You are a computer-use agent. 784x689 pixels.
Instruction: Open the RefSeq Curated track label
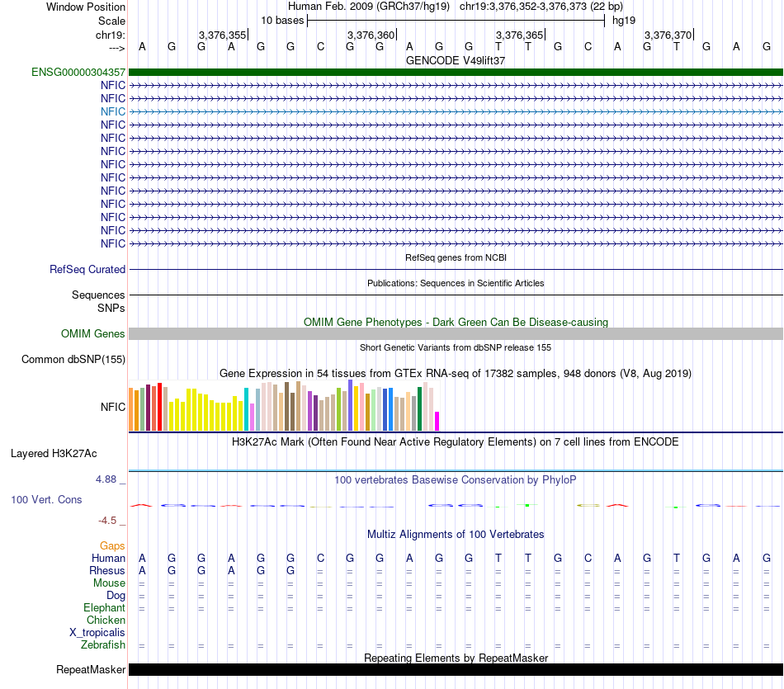87,269
